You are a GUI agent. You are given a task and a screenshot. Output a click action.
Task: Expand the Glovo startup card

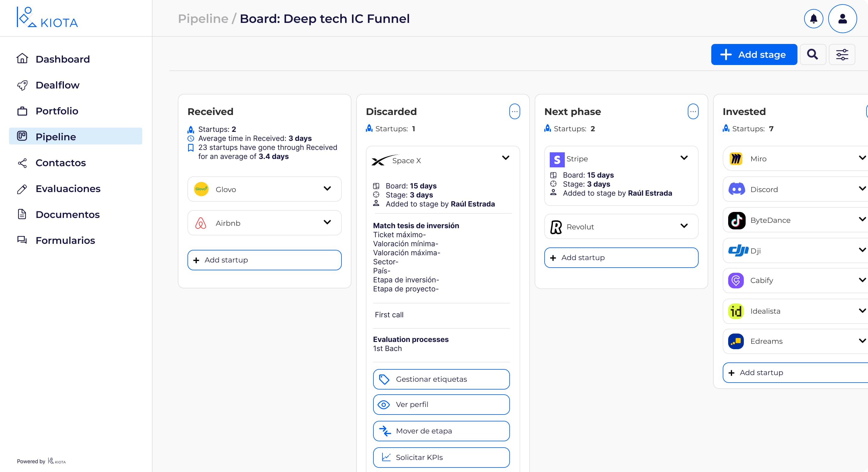(327, 188)
